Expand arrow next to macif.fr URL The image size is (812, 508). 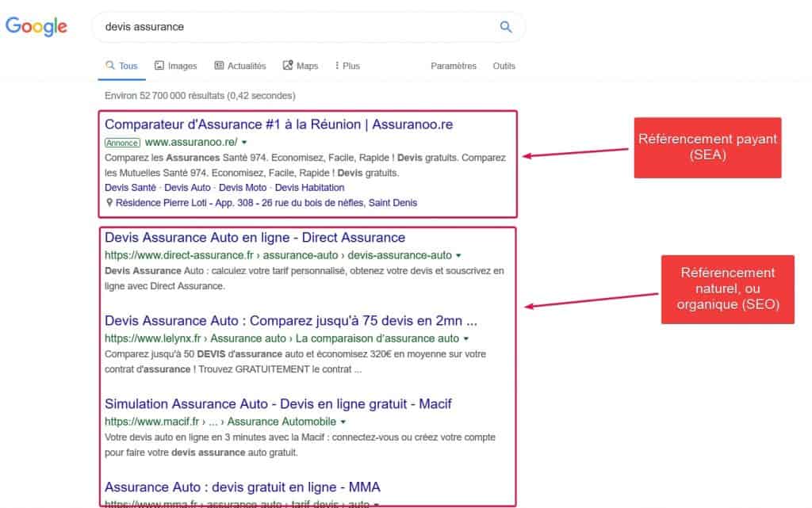(343, 422)
